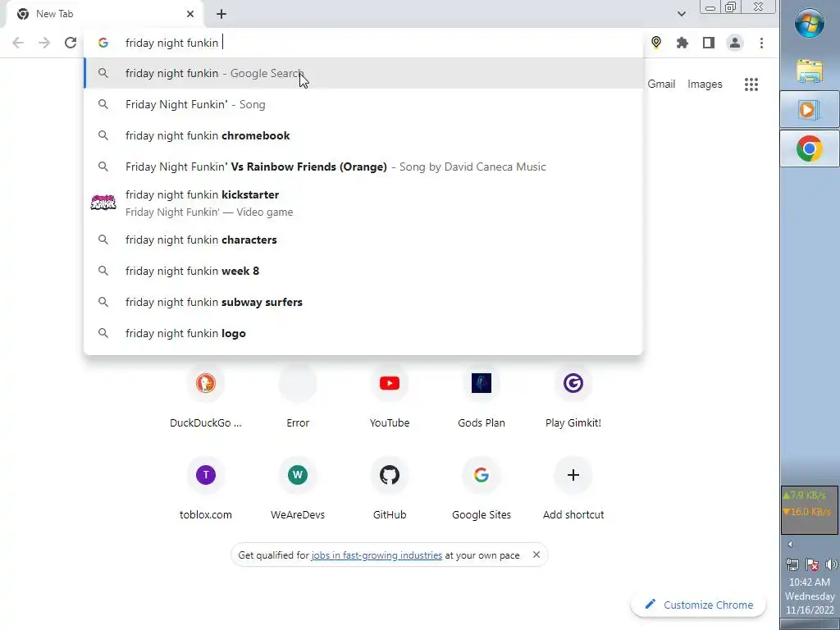840x630 pixels.
Task: Open the Gods Plan shortcut
Action: coord(481,396)
